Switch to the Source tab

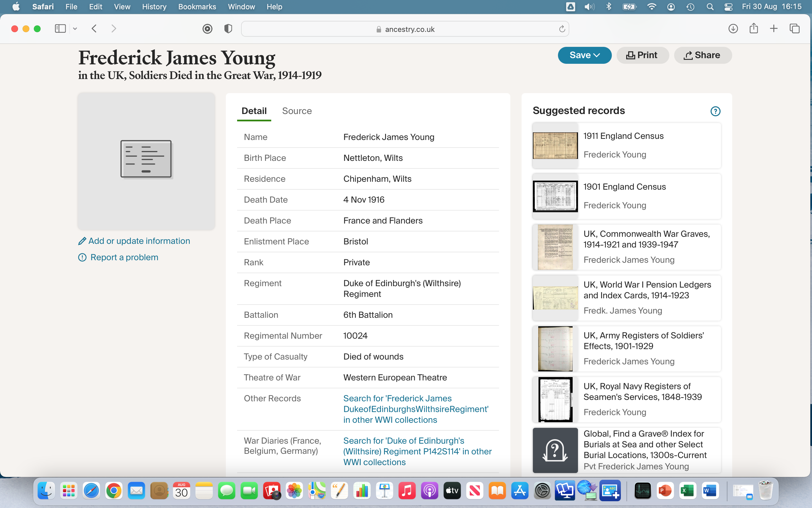pyautogui.click(x=297, y=111)
